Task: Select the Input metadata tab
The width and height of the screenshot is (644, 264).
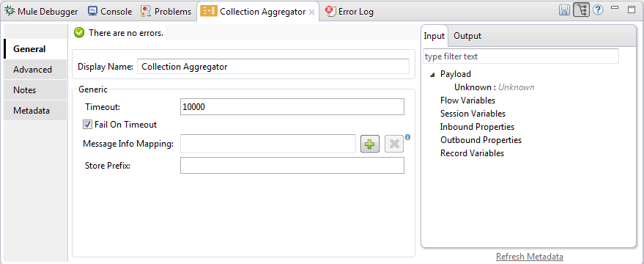Action: coord(434,36)
